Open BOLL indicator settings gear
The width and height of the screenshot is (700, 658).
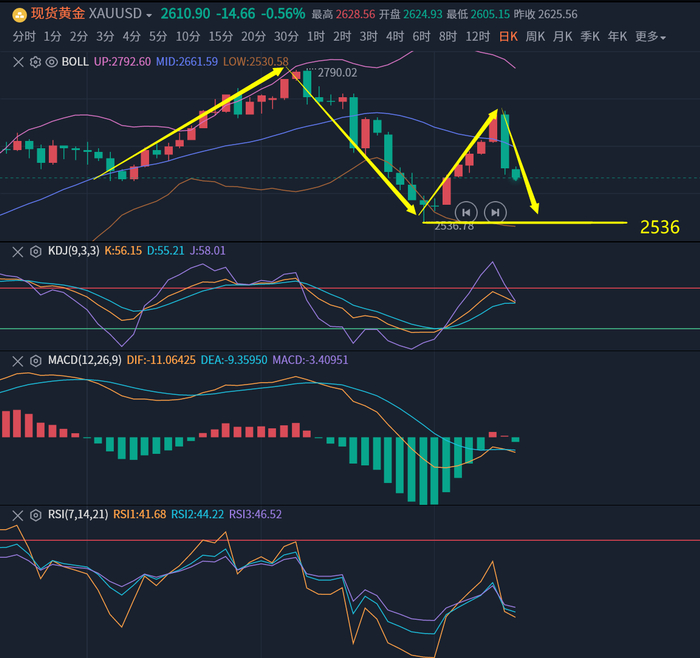pyautogui.click(x=35, y=62)
